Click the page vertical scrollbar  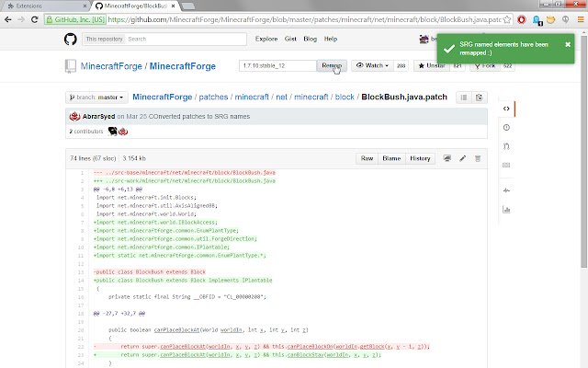tap(583, 150)
